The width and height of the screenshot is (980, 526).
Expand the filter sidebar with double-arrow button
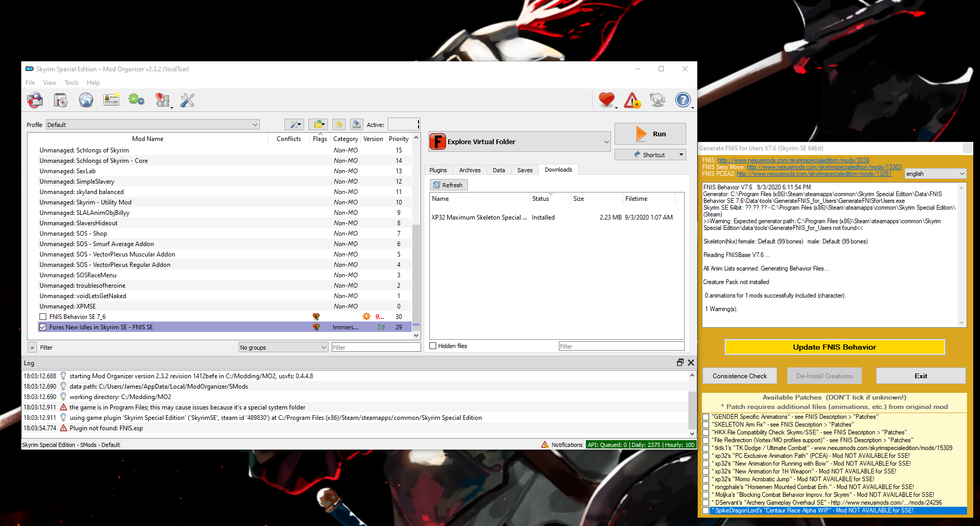tap(32, 348)
